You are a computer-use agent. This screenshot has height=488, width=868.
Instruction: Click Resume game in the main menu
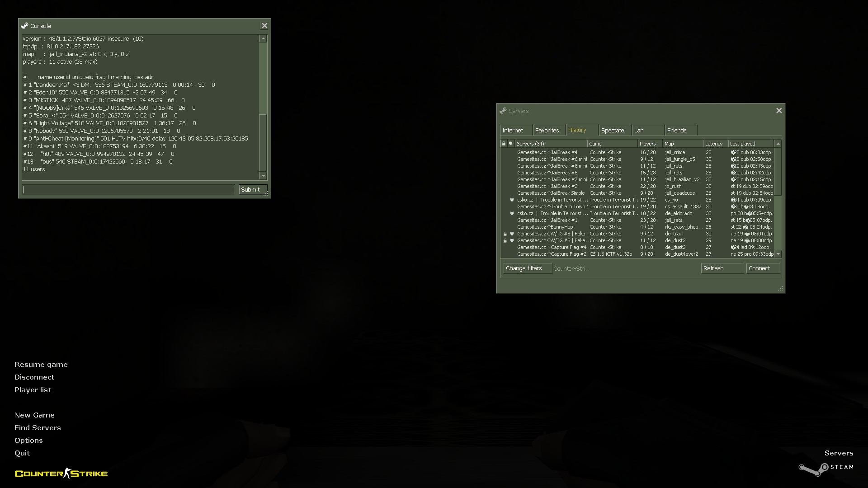(x=41, y=365)
